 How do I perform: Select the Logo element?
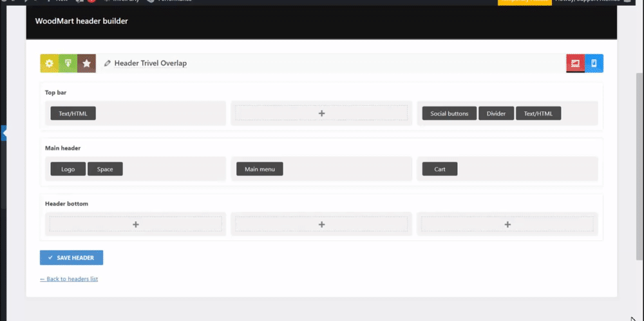tap(68, 169)
